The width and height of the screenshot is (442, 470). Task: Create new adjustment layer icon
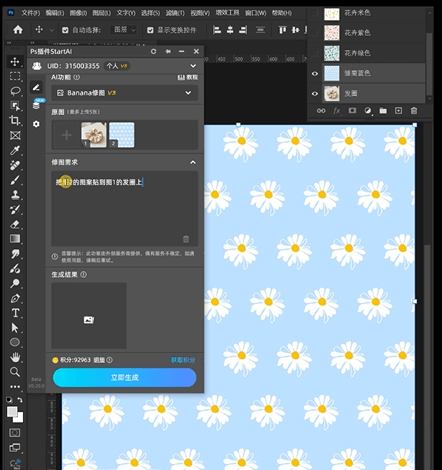click(368, 111)
